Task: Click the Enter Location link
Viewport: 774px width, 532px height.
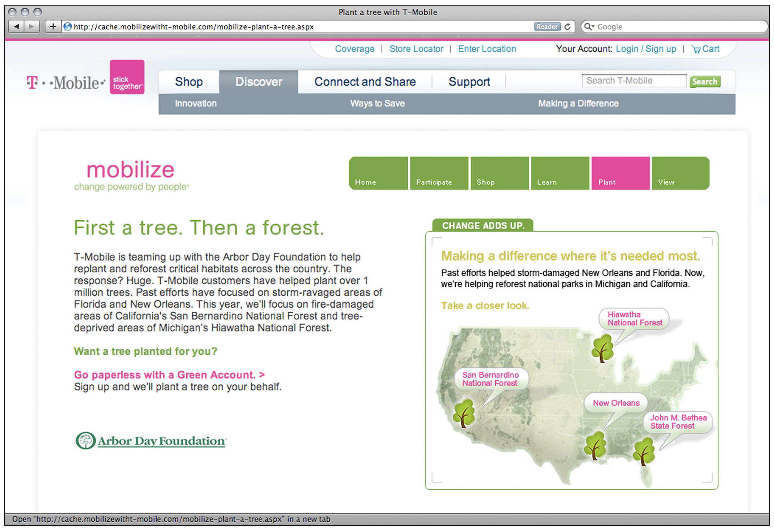Action: [487, 49]
